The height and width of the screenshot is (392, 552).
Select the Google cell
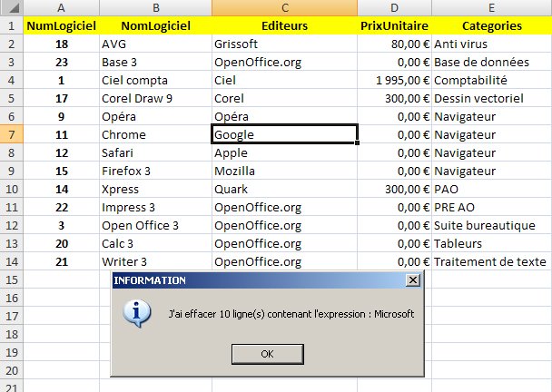284,134
